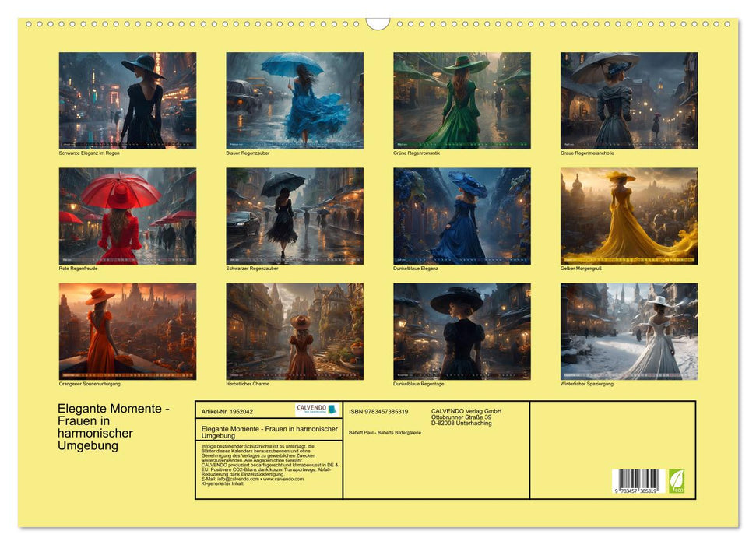
Task: Open the 'Winterlicher Spaziergang' snow scene image
Action: pos(629,332)
